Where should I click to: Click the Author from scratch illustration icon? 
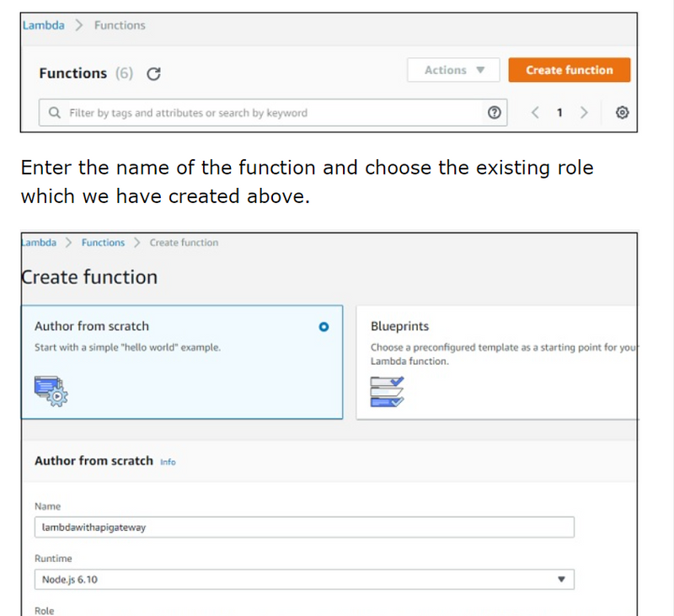pos(51,390)
